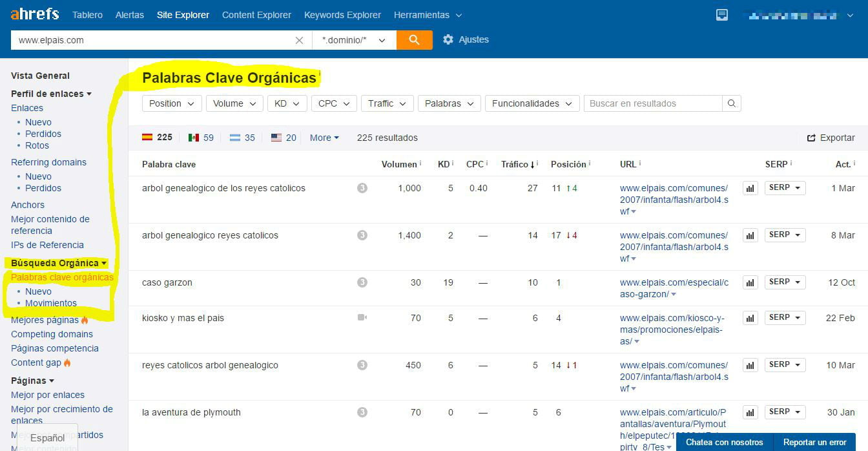Expand the More countries dropdown
Screen dimensions: 868x451
pyautogui.click(x=324, y=138)
